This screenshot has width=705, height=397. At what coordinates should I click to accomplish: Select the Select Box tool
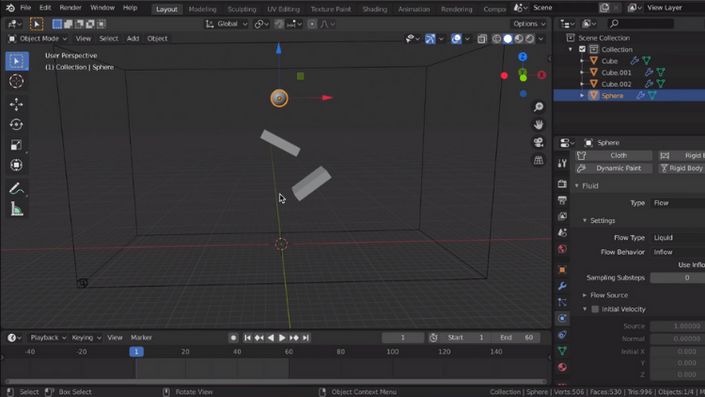17,61
